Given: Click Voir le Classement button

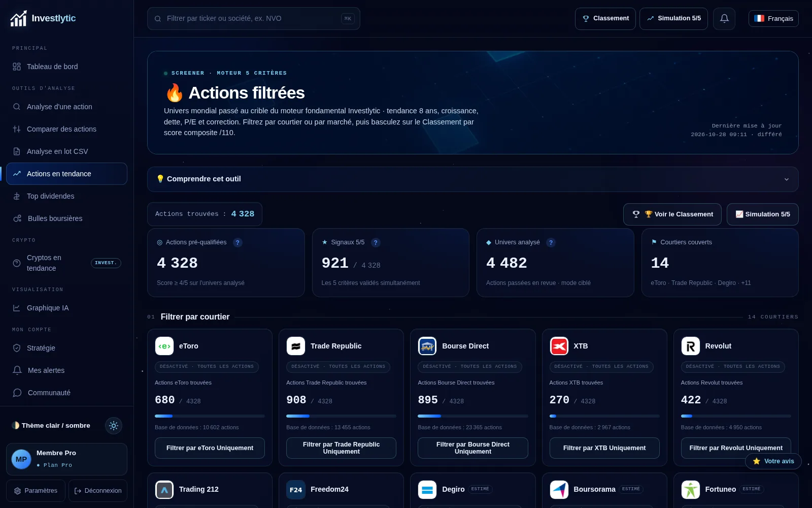Looking at the screenshot, I should pos(672,214).
